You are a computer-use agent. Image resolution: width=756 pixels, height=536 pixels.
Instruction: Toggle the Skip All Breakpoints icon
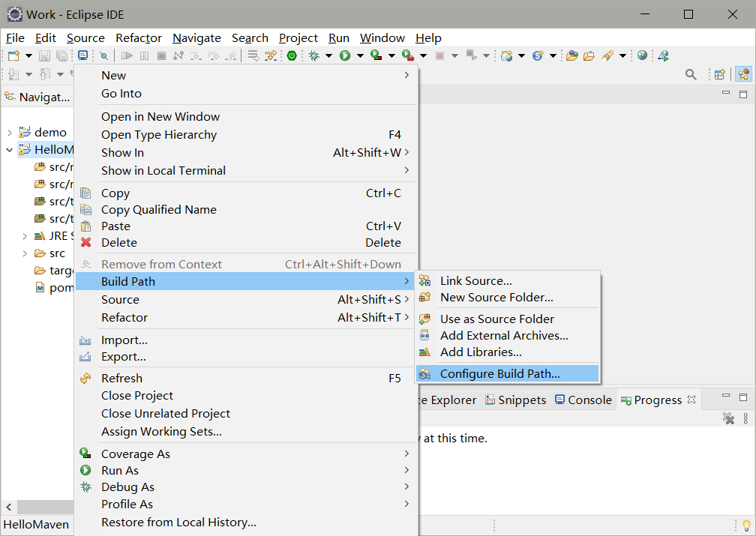[x=103, y=56]
